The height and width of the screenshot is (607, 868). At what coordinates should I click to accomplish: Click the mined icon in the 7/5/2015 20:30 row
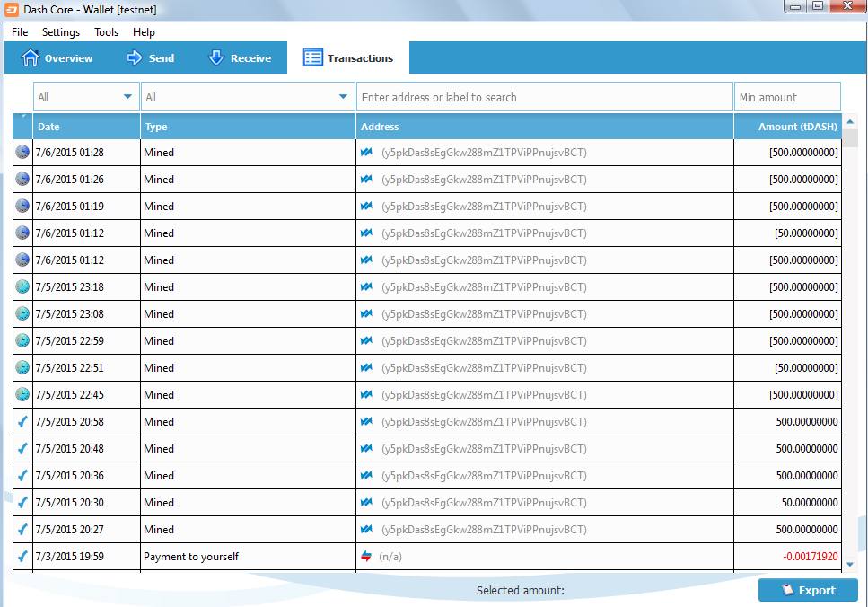[x=366, y=502]
